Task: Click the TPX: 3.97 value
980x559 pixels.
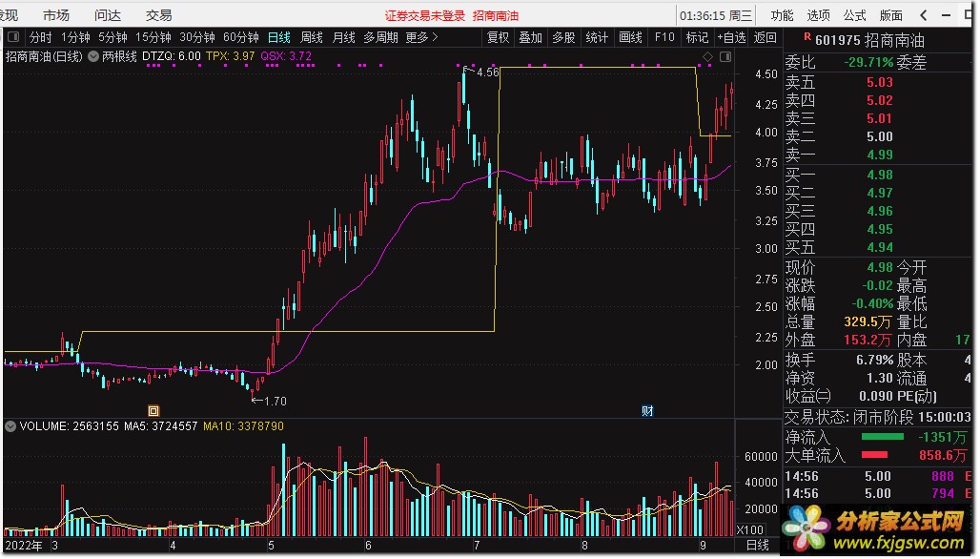Action: pyautogui.click(x=230, y=56)
